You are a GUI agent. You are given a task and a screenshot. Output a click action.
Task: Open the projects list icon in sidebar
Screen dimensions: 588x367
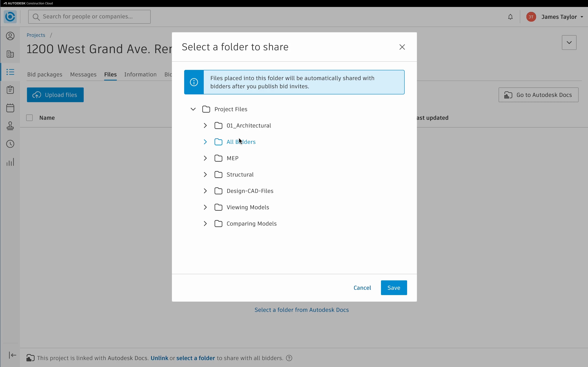pyautogui.click(x=10, y=72)
